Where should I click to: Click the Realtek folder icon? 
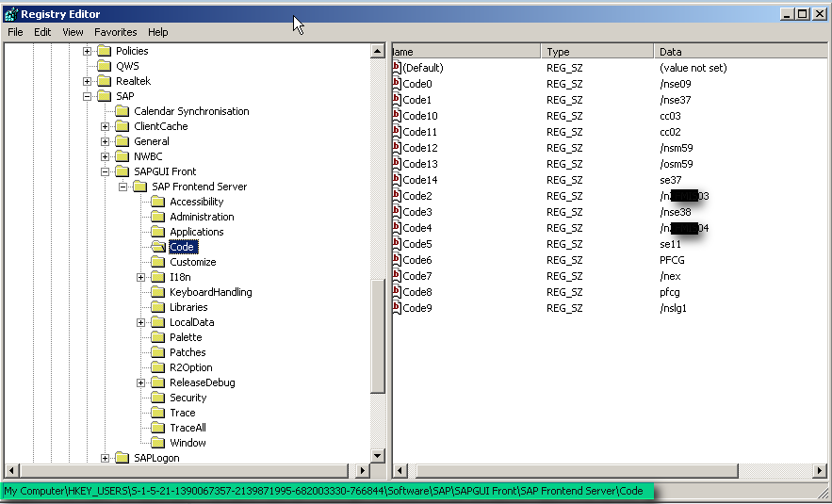[x=104, y=81]
